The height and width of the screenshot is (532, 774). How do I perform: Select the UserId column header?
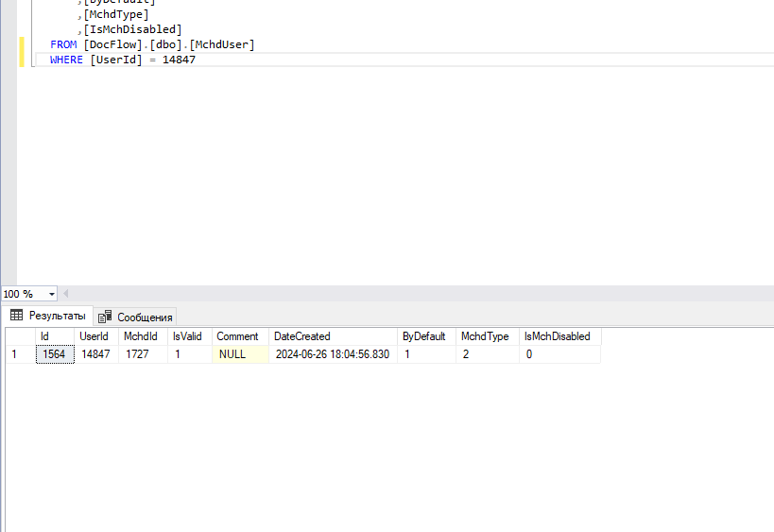pos(96,336)
